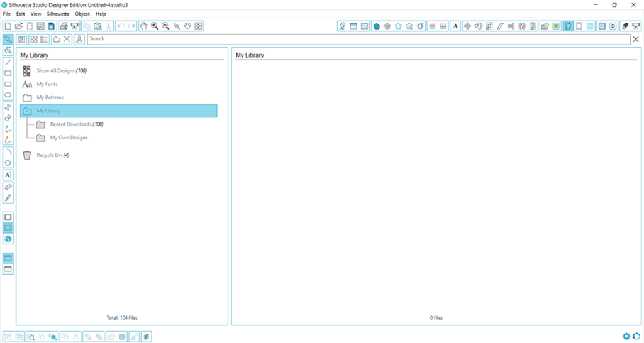Open the View menu

[36, 14]
